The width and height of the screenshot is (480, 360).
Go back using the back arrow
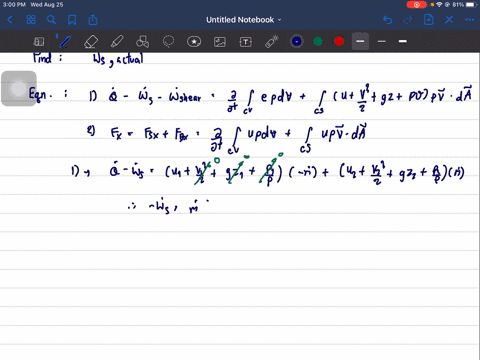[10, 20]
